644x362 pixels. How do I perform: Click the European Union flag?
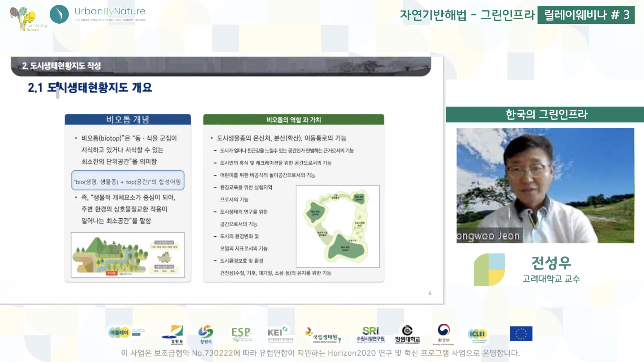coord(521,334)
